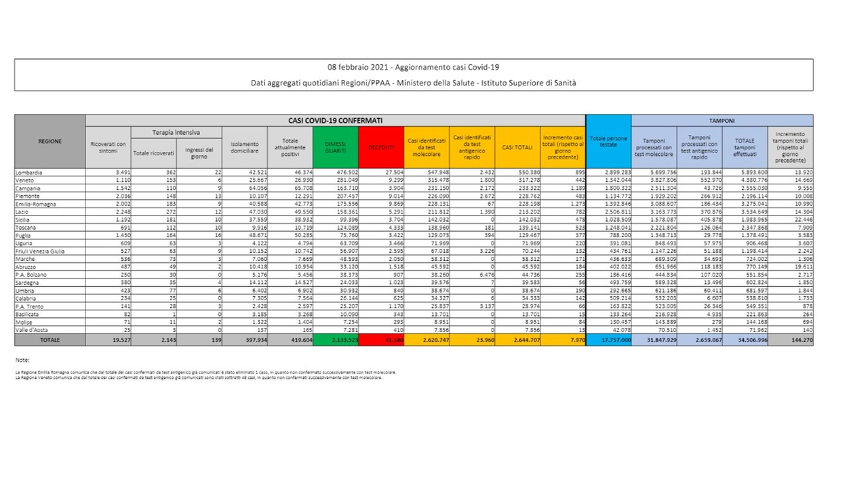Click the 'Terapia intensiva' group header
868x488 pixels.
(x=176, y=132)
